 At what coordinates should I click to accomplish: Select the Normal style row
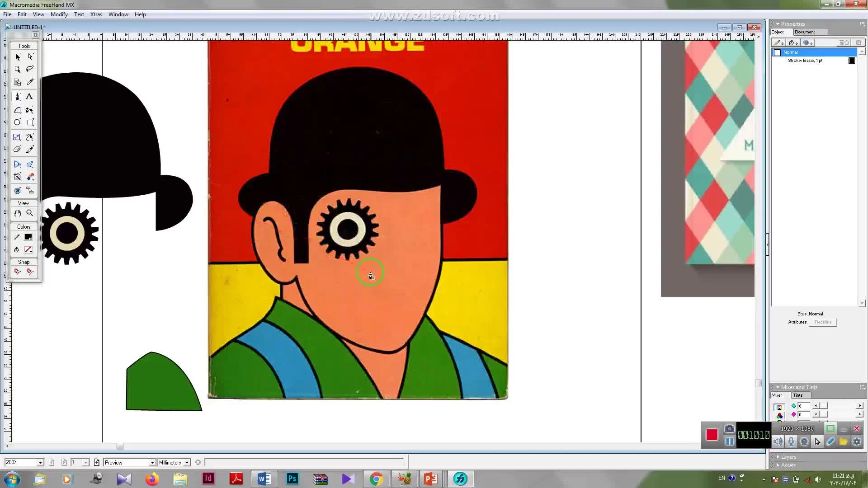click(814, 52)
